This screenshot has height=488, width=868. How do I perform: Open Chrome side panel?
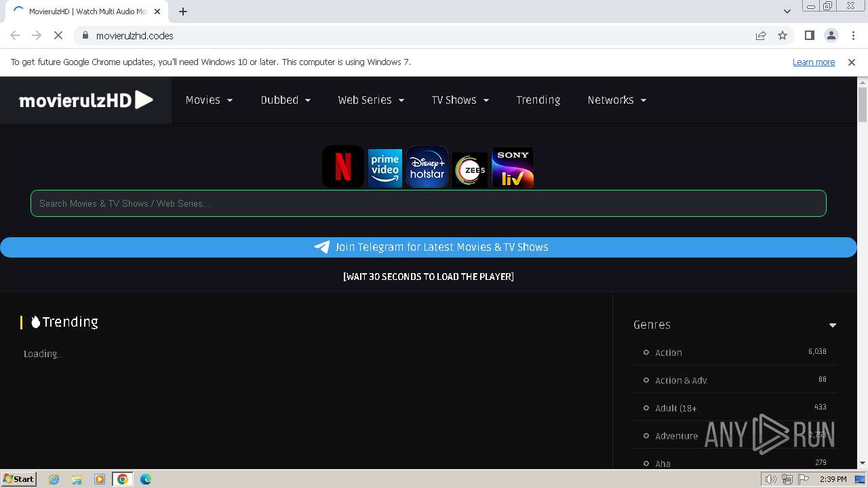pyautogui.click(x=809, y=35)
